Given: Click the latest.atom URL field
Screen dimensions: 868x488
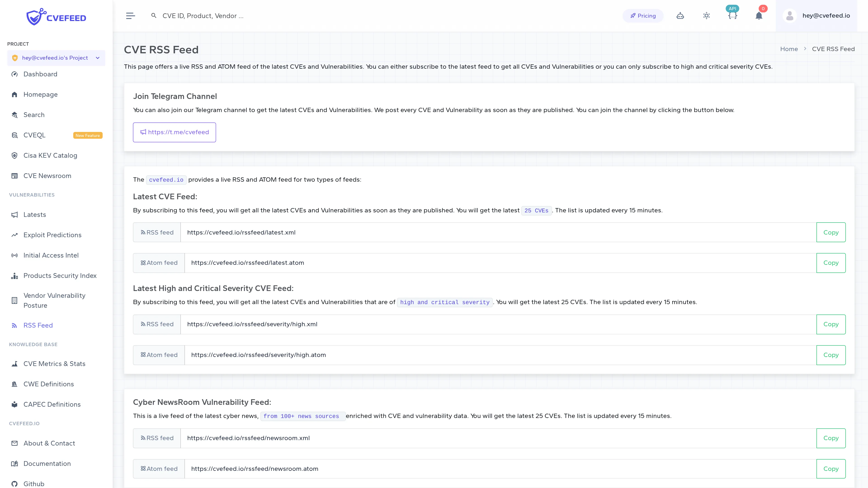Looking at the screenshot, I should 501,263.
